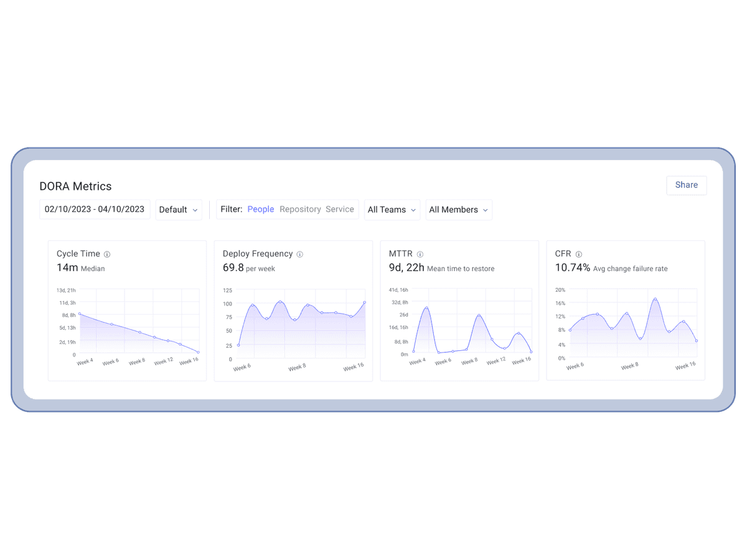Click the chevron next to Default
The width and height of the screenshot is (747, 560).
[x=194, y=210]
